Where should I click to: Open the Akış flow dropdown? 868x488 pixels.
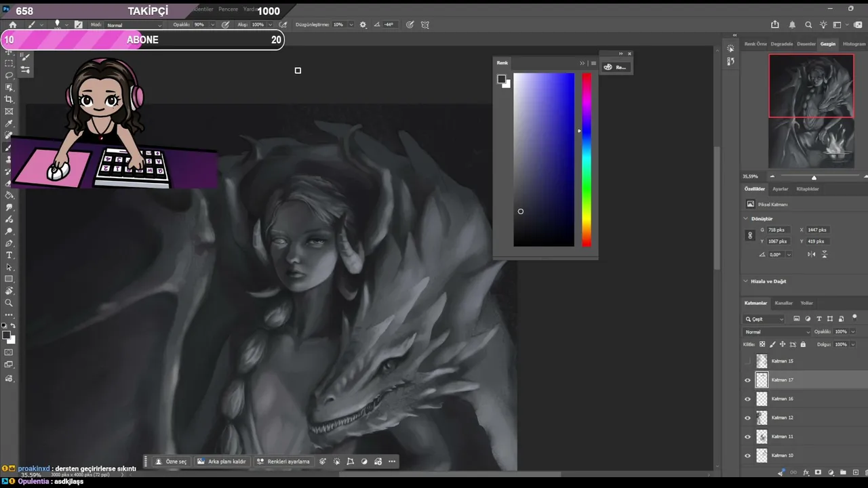click(271, 25)
